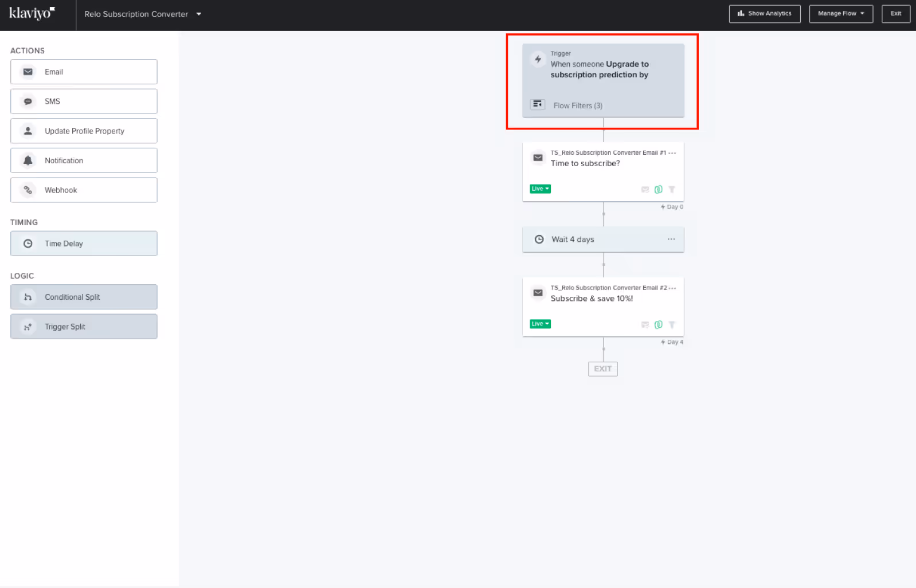The height and width of the screenshot is (588, 916).
Task: Click the Email action label
Action: pyautogui.click(x=54, y=72)
